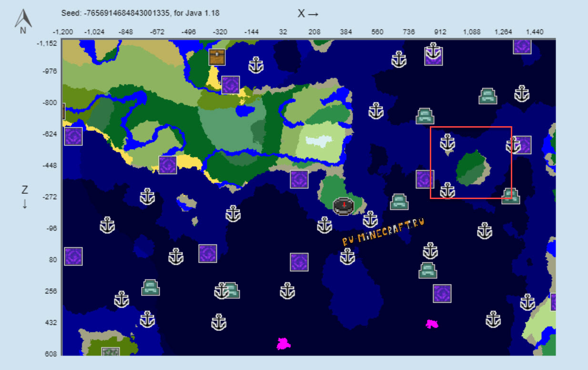This screenshot has width=588, height=370.
Task: Click the shipwreck anchor right of the treasure chest
Action: (256, 64)
